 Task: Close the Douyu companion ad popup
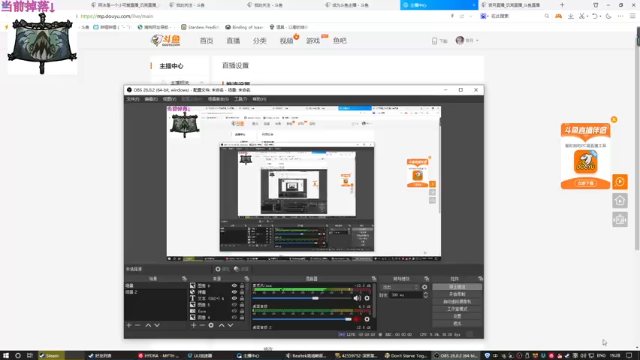[x=614, y=119]
